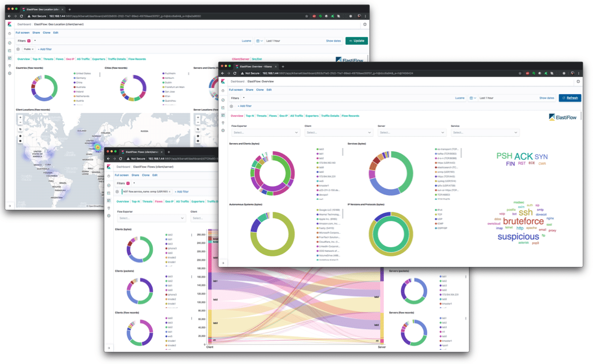Open the Top-N tab in the Overview window

(x=250, y=116)
